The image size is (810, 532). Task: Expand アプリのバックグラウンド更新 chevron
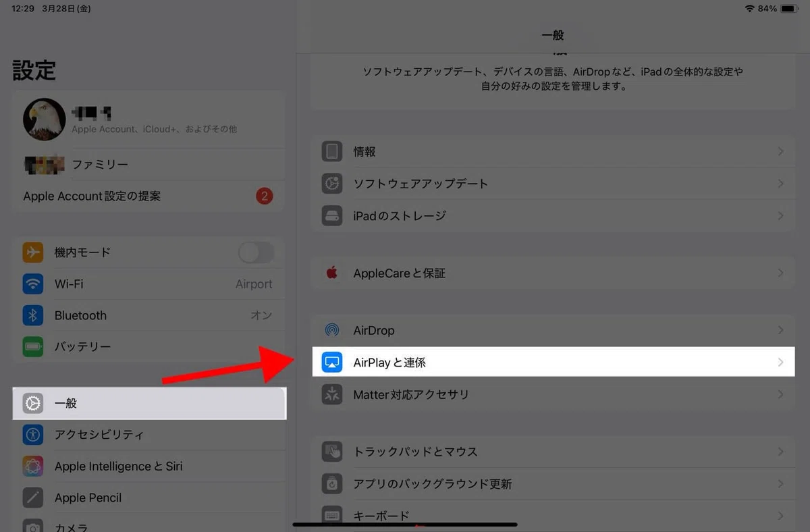781,484
